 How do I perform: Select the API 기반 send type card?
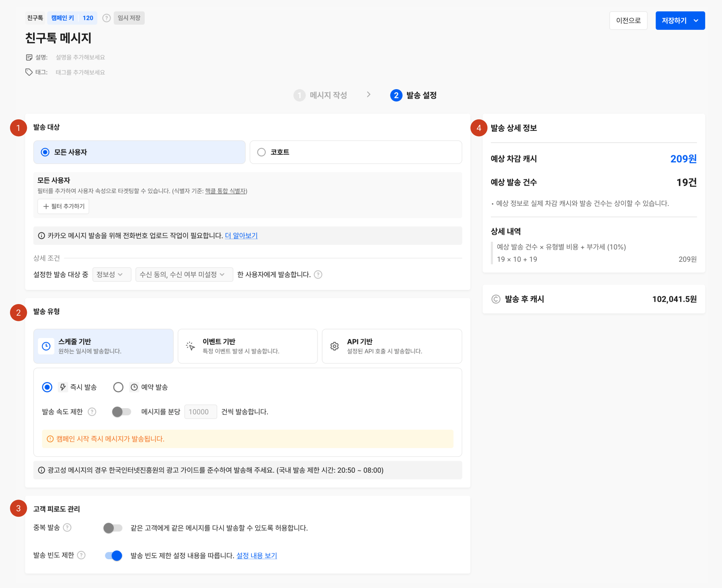(x=392, y=346)
